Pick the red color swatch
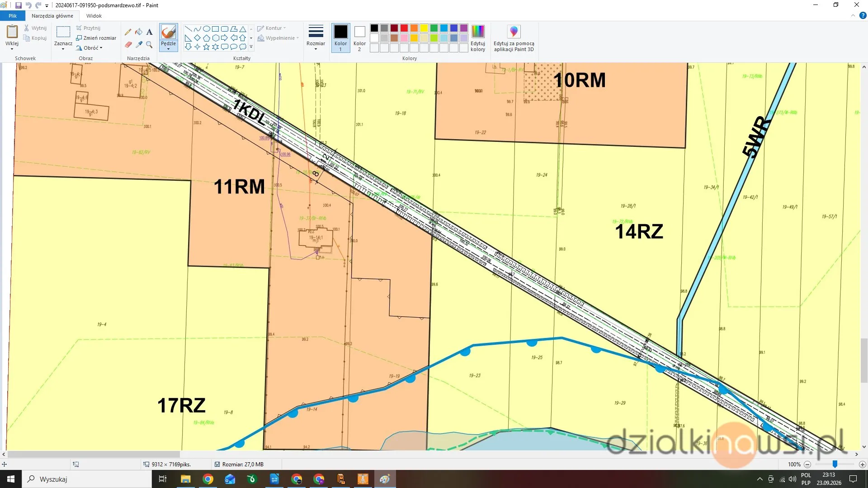This screenshot has height=488, width=868. [404, 28]
